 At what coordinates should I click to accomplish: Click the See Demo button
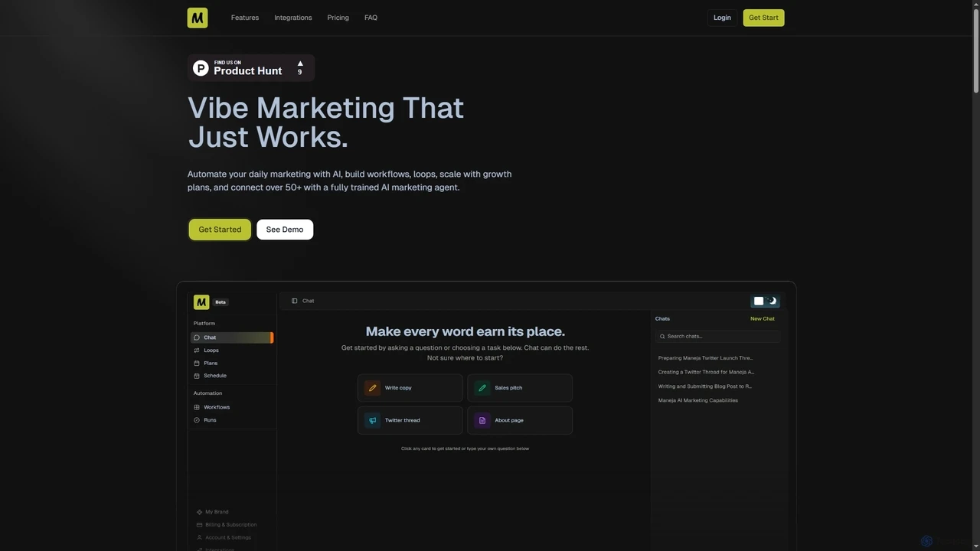point(285,230)
